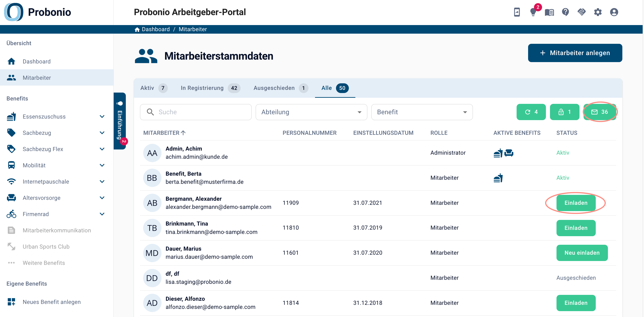The image size is (644, 317).
Task: Click the Neues Benefit anlegen grid icon
Action: (x=11, y=302)
